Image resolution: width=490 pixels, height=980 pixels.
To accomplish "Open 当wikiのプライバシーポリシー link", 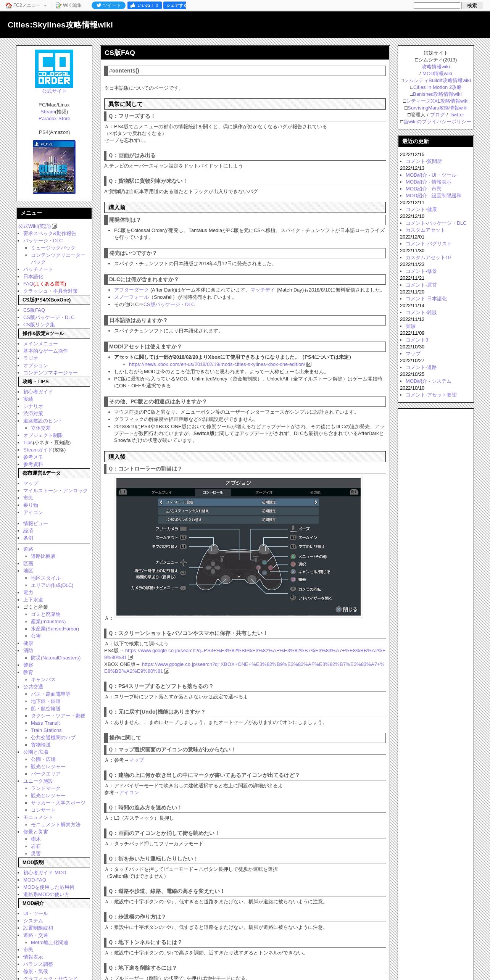I will [437, 121].
